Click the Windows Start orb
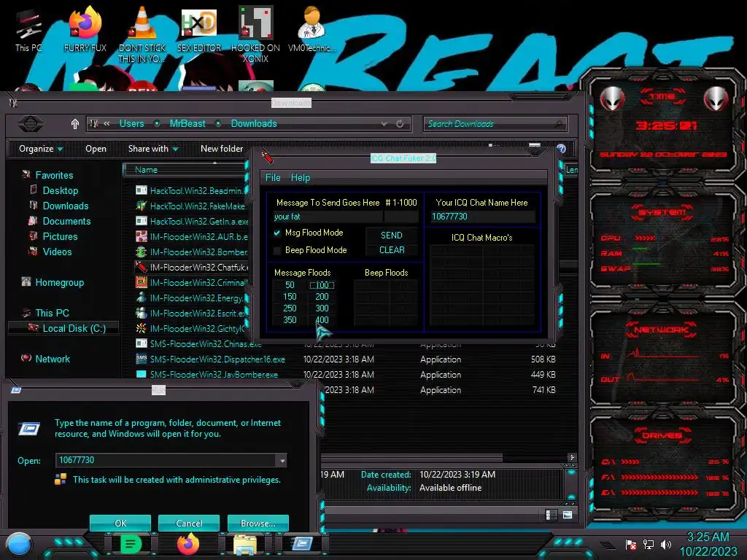747x560 pixels. point(20,545)
